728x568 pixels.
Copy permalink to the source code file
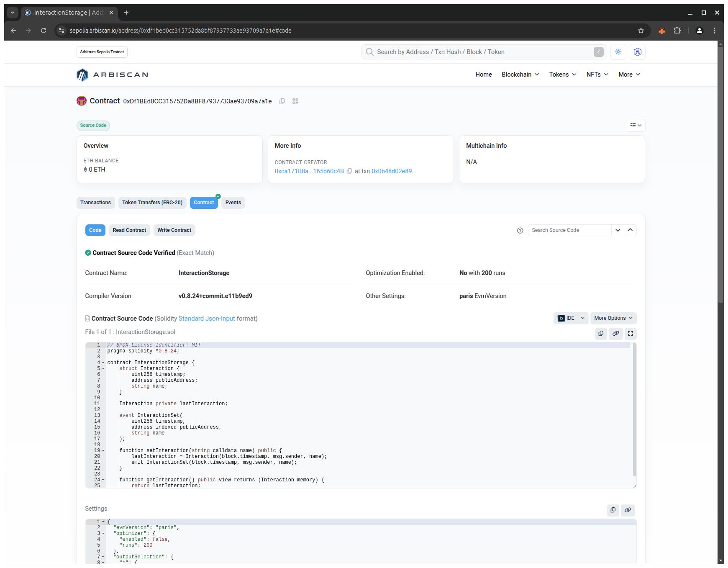click(x=615, y=334)
